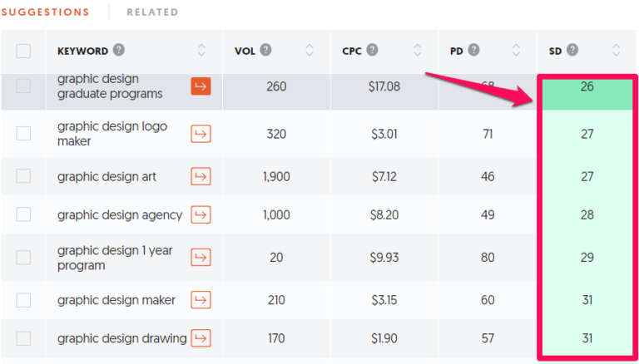Open arrow icon for graphic design art
Viewport: 639px width, 364px height.
201,176
